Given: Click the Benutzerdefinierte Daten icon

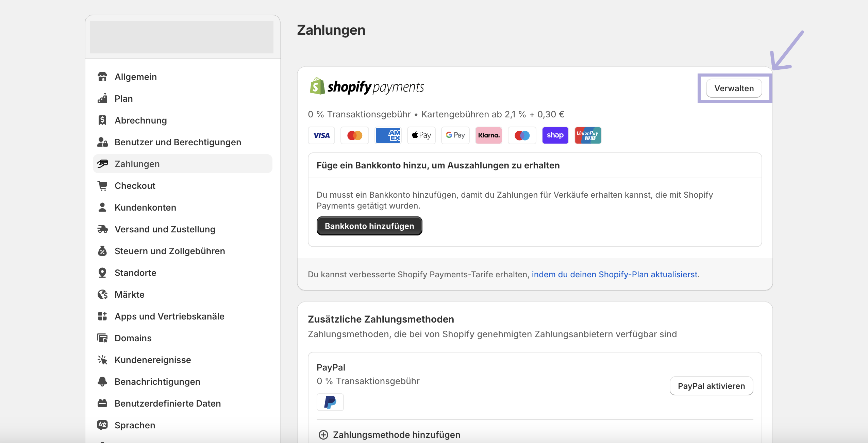Looking at the screenshot, I should (x=102, y=404).
